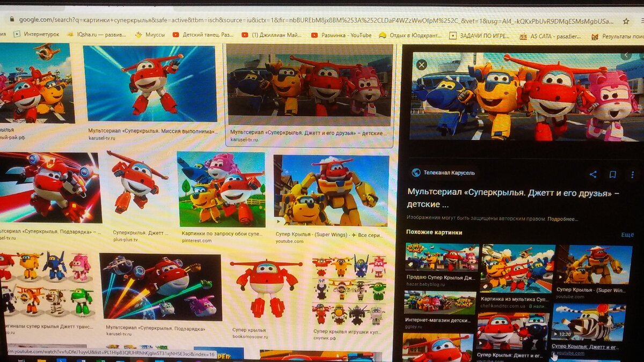Open similar image Супер Крылья - (Super Win
This screenshot has height=362, width=644.
tap(594, 265)
